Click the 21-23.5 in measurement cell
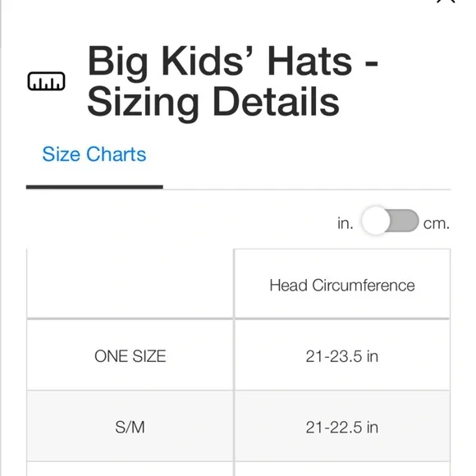The width and height of the screenshot is (476, 476). 342,355
